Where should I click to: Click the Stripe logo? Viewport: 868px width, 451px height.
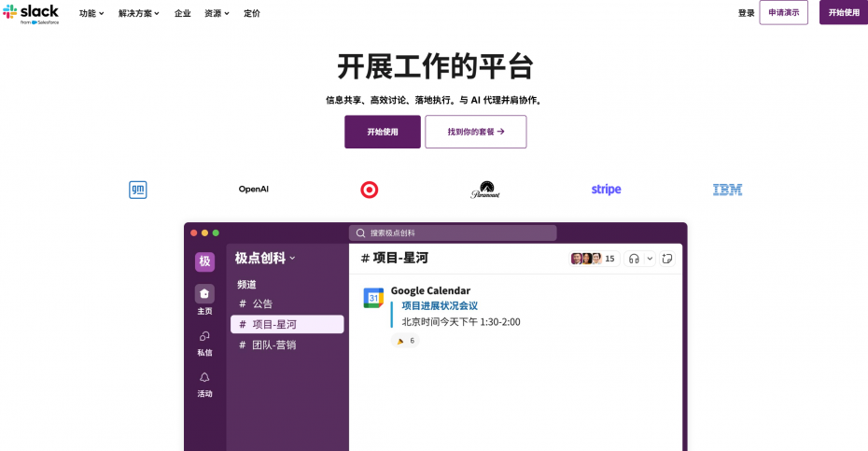[x=606, y=190]
